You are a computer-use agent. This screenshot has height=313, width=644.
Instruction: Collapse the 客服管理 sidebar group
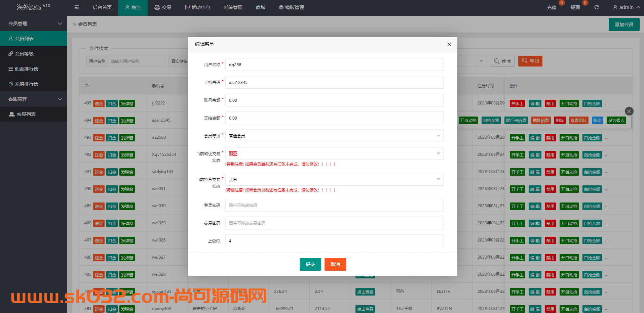(x=34, y=99)
